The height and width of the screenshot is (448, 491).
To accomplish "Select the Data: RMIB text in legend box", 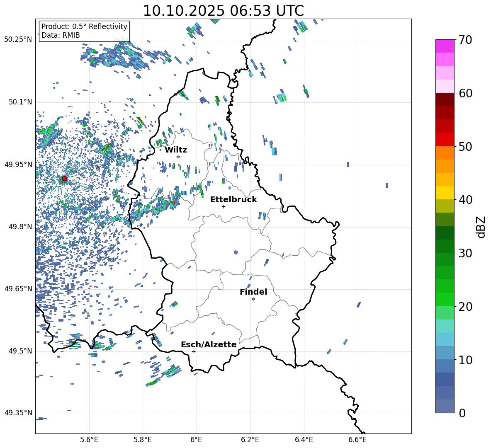I will (61, 35).
